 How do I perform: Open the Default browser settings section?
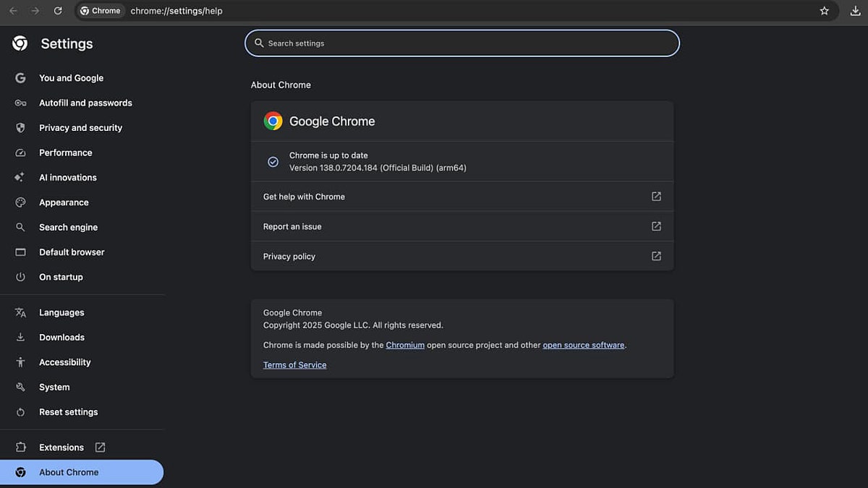pos(72,252)
